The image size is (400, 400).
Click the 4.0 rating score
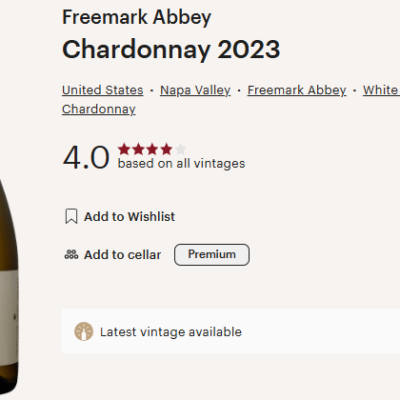tap(86, 157)
